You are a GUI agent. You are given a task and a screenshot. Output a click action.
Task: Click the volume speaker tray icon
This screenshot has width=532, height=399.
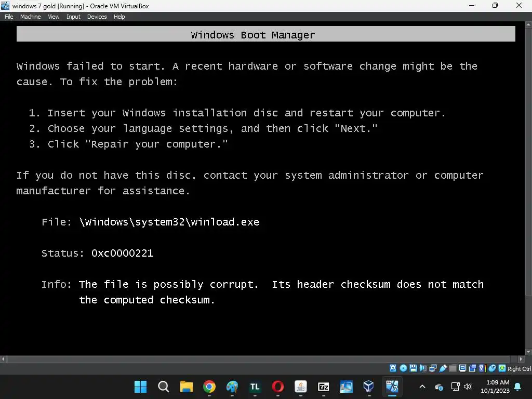(x=468, y=387)
